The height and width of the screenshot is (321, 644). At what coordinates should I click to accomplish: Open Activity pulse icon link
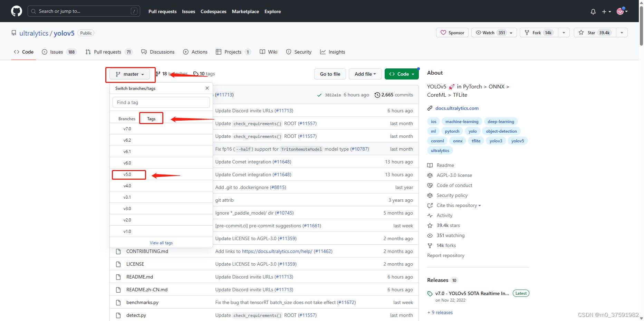click(430, 215)
